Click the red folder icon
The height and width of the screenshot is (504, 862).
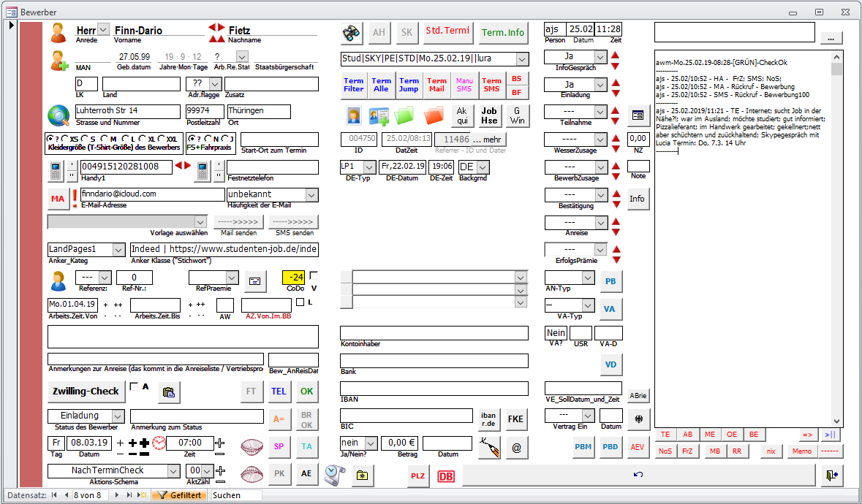pyautogui.click(x=434, y=115)
